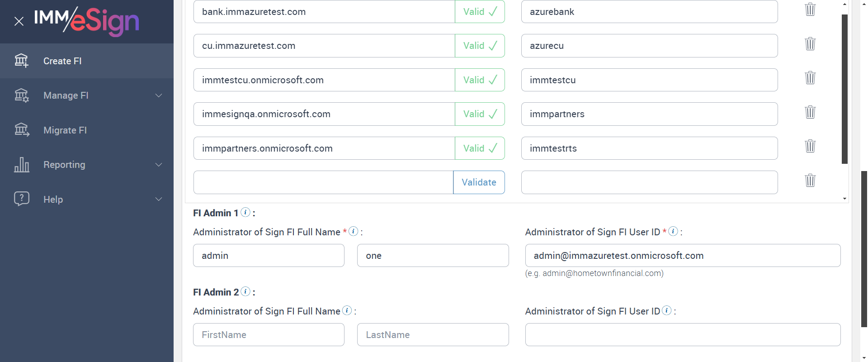The image size is (868, 362).
Task: Go to Migrate FI
Action: click(65, 130)
